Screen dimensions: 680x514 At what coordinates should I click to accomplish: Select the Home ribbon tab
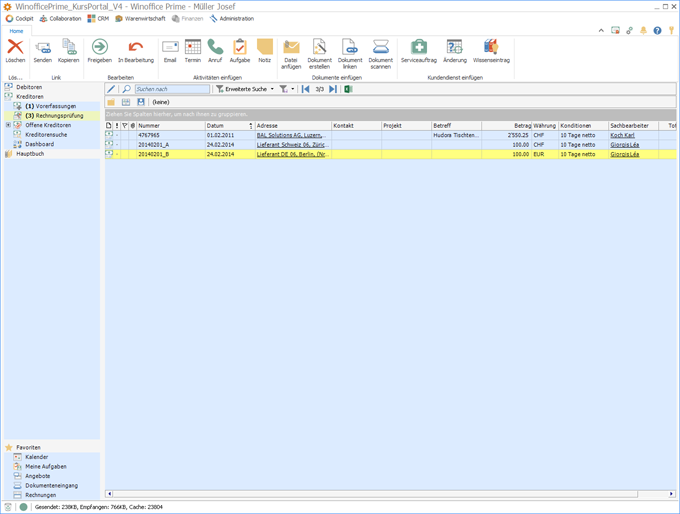pos(16,31)
